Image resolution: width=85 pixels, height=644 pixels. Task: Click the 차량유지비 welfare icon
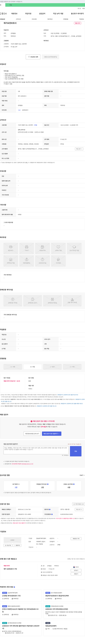click(x=42, y=249)
